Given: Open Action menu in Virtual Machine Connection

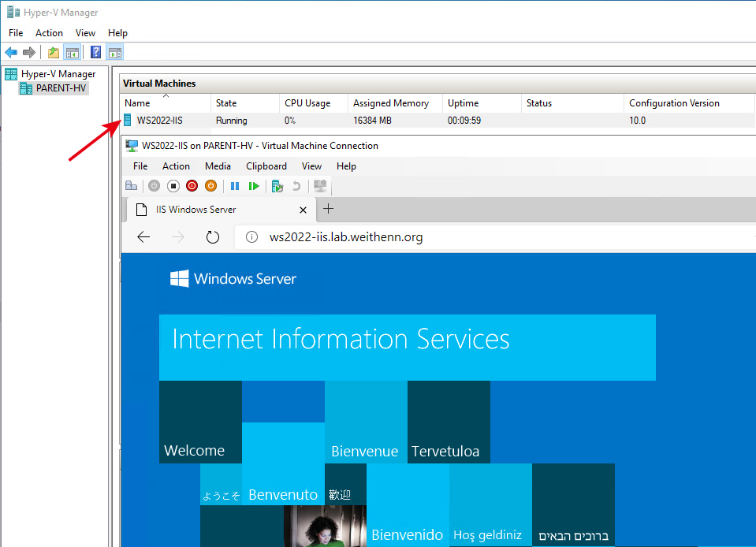Looking at the screenshot, I should click(176, 166).
